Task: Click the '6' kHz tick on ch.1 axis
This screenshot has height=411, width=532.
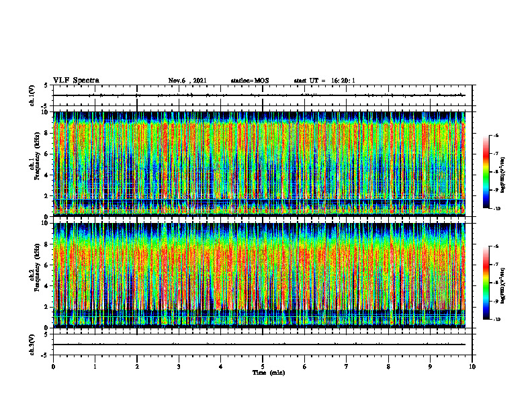Action: [x=47, y=154]
